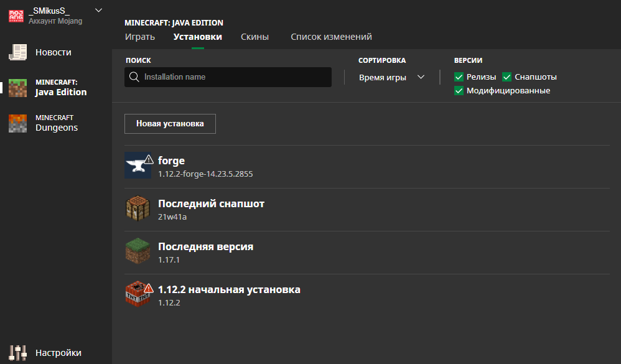Click the Новая установка button
Viewport: 621px width, 364px height.
(170, 124)
